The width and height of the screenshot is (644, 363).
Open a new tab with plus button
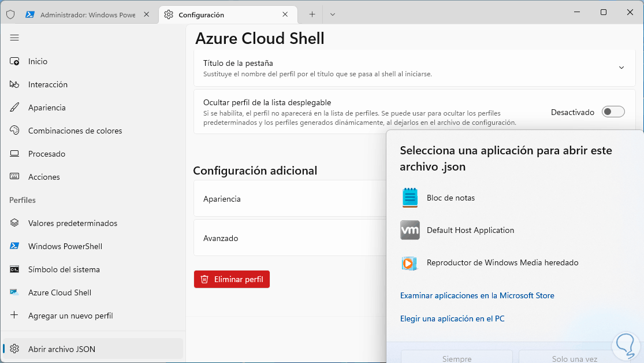[x=312, y=14]
